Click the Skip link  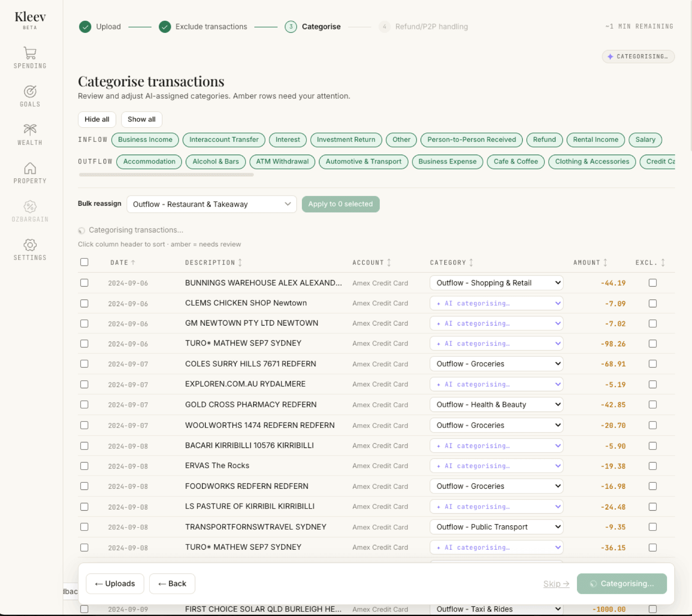coord(556,584)
